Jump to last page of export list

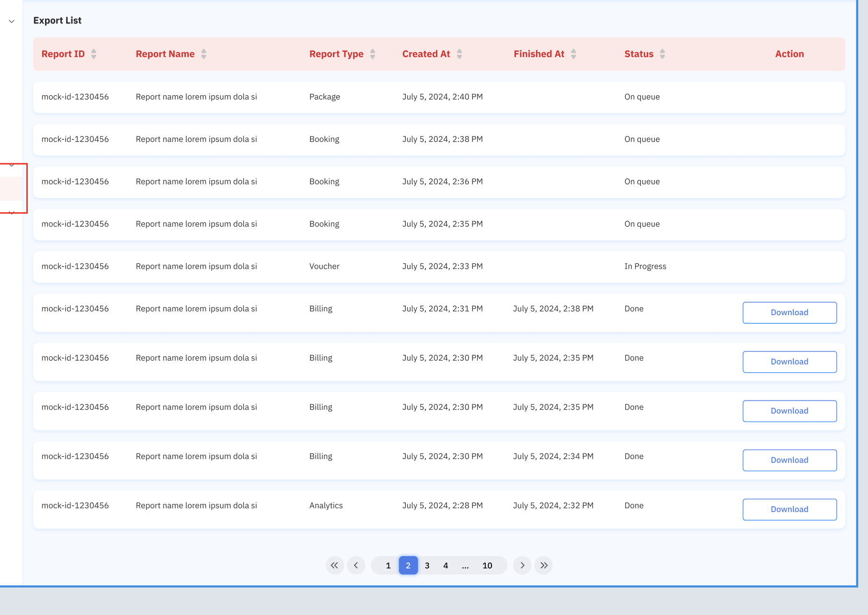coord(544,565)
